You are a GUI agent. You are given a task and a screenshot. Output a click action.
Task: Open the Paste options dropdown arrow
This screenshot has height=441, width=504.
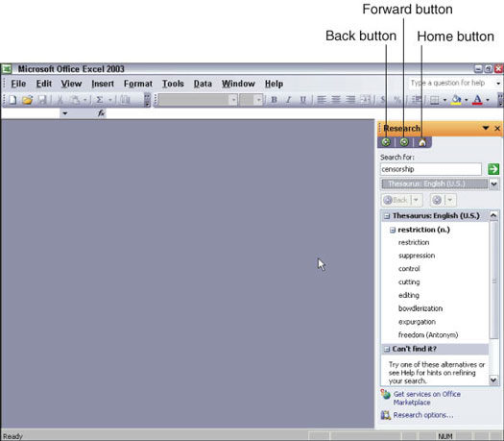85,100
